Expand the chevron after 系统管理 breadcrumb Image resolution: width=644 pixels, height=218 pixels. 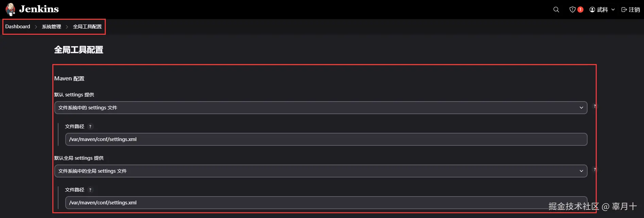[x=67, y=27]
